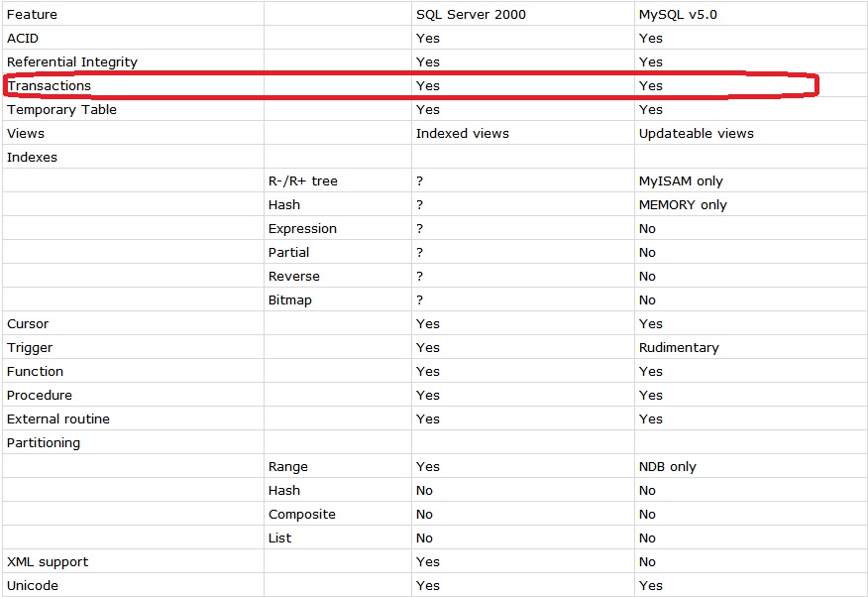Click the "NDB only" cell
Image resolution: width=868 pixels, height=597 pixels.
click(668, 467)
